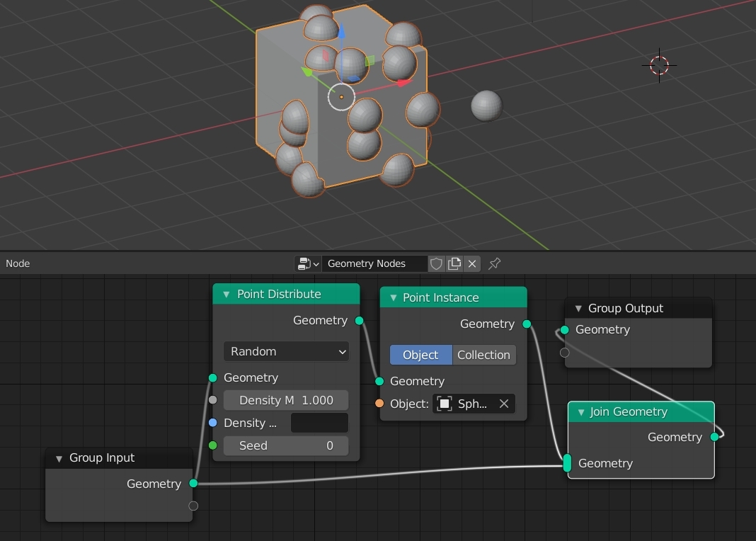This screenshot has width=756, height=541.
Task: Click the Seed value field
Action: point(286,445)
